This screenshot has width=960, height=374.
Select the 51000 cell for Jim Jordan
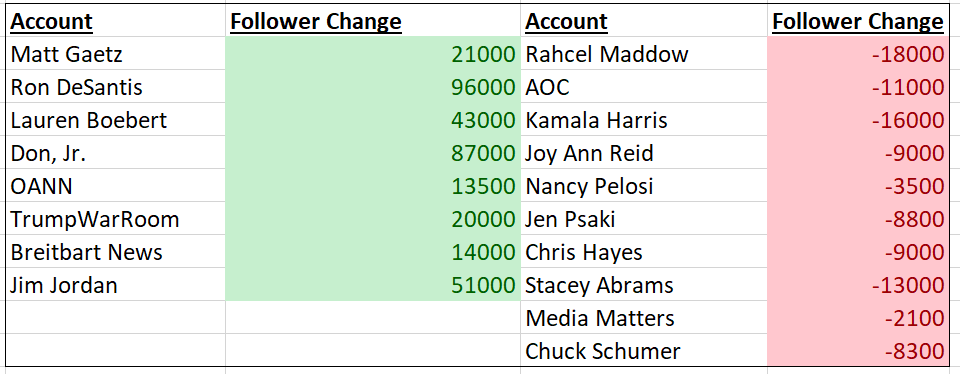[x=373, y=285]
